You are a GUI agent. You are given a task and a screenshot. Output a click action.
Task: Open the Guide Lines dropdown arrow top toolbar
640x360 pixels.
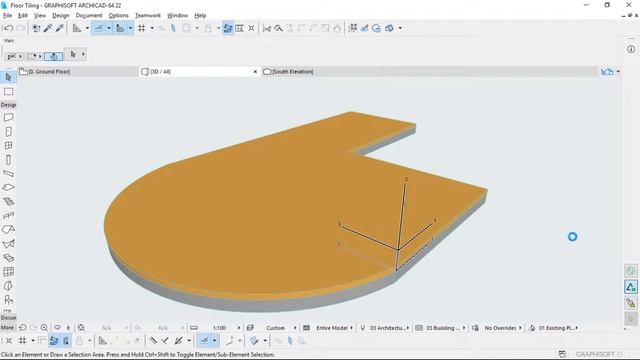tap(109, 28)
